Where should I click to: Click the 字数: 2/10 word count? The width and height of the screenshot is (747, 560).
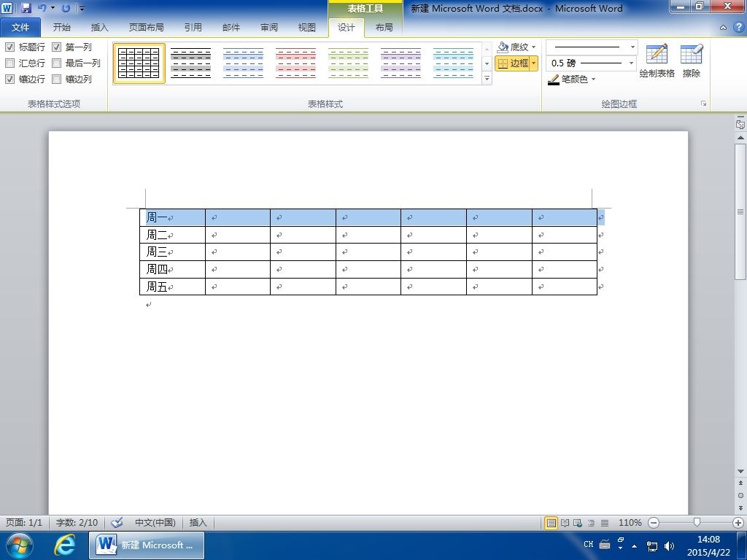point(77,522)
